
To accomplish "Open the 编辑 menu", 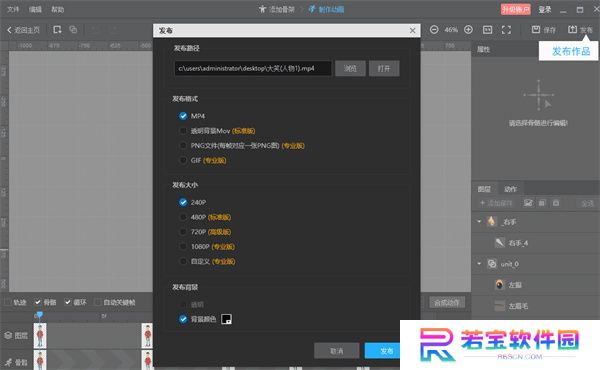I will coord(35,9).
